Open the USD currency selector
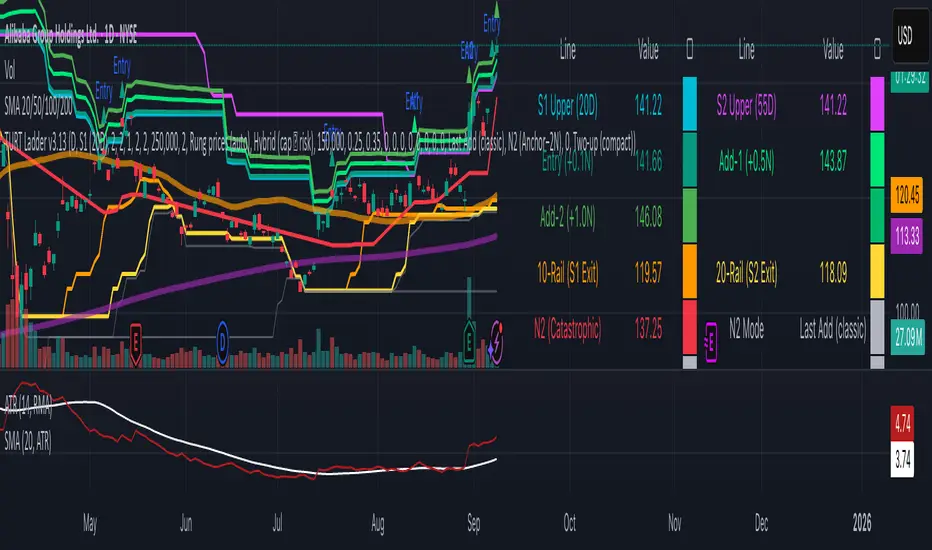Image resolution: width=932 pixels, height=550 pixels. [910, 36]
